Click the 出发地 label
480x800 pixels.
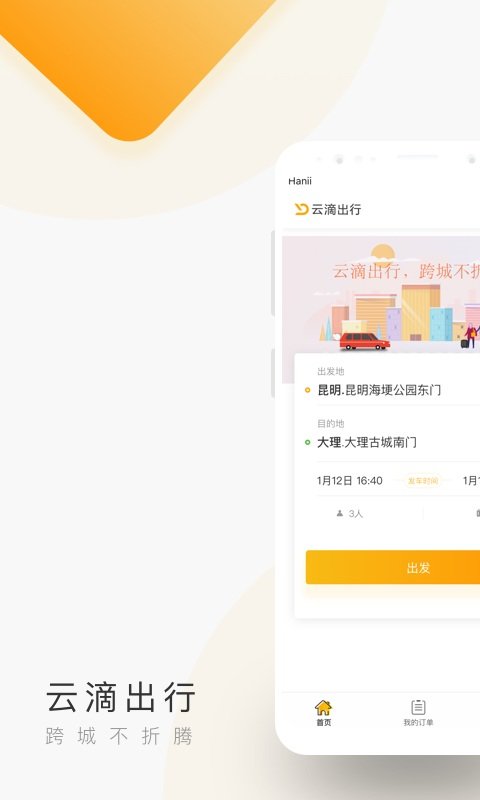[x=331, y=371]
